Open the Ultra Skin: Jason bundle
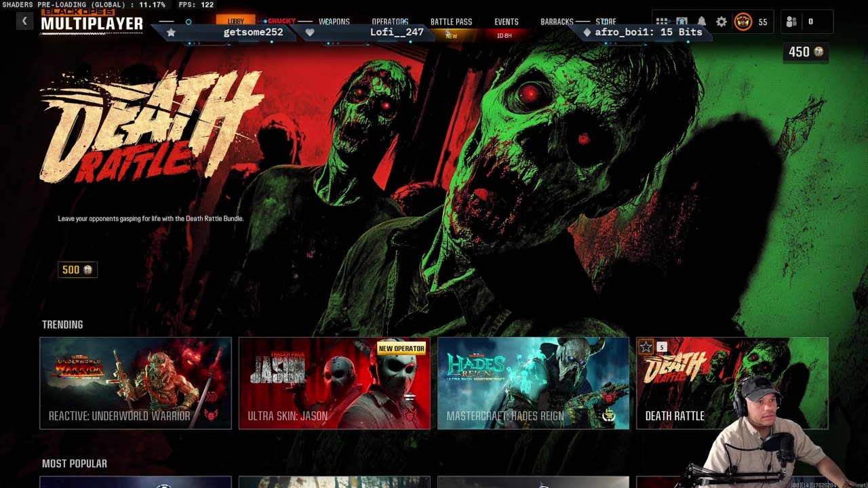Viewport: 868px width, 488px height. click(x=334, y=383)
